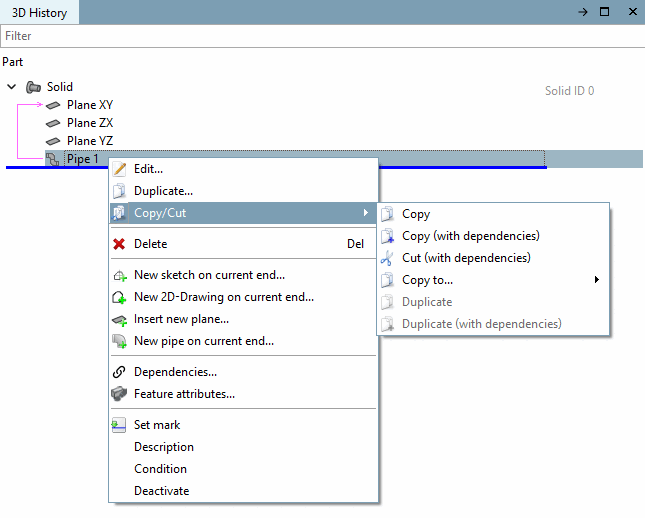Collapse the Solid tree node
This screenshot has width=645, height=518.
coord(12,87)
